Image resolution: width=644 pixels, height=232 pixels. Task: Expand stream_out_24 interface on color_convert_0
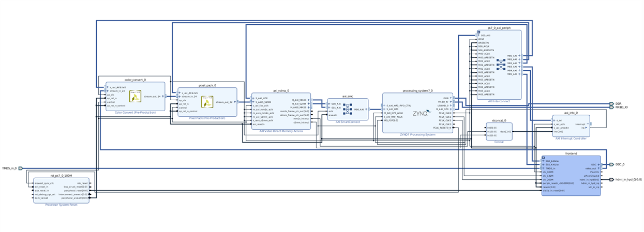pos(163,96)
